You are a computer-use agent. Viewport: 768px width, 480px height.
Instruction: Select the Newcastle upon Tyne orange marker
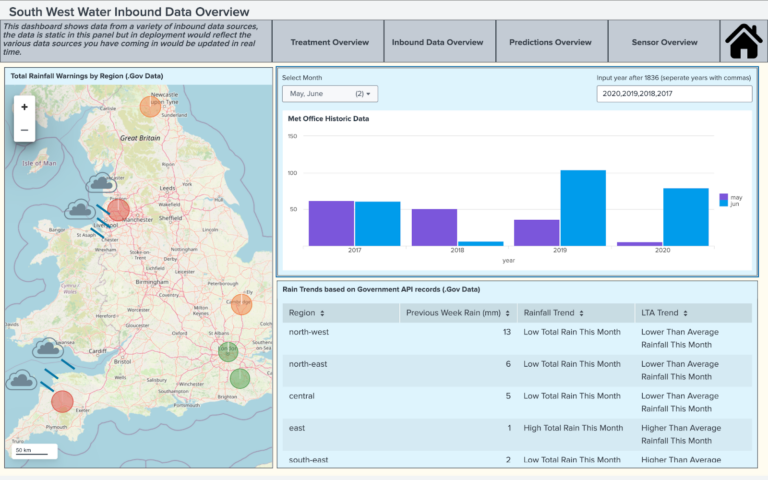pyautogui.click(x=150, y=106)
